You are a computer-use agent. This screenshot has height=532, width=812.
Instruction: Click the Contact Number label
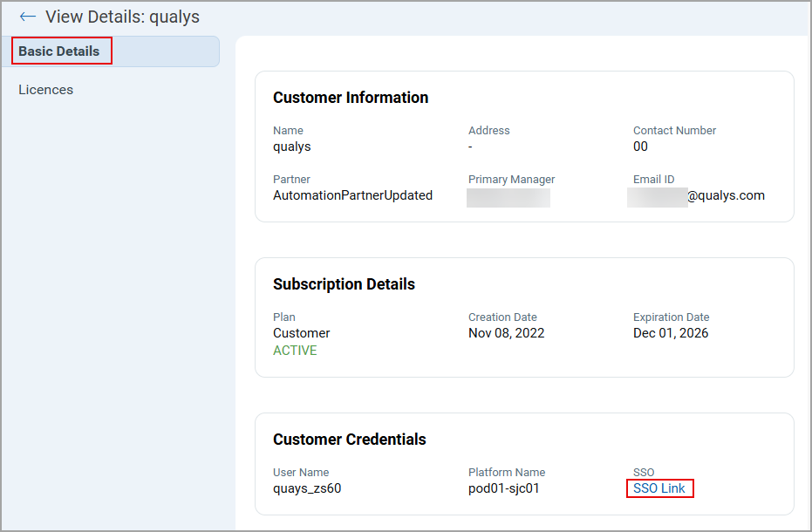tap(674, 131)
